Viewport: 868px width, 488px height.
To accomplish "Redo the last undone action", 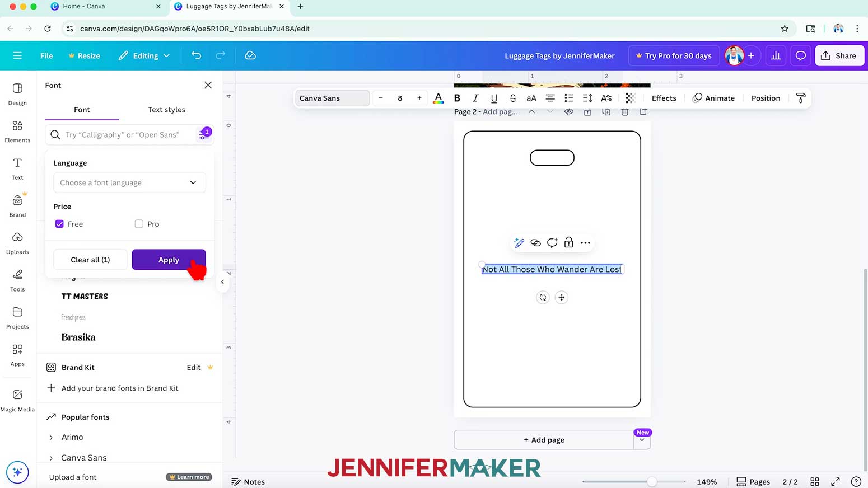I will click(221, 55).
